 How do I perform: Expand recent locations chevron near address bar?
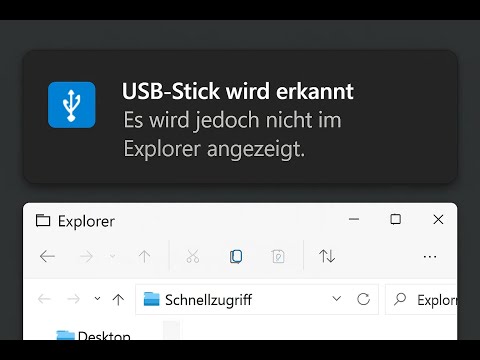point(97,298)
